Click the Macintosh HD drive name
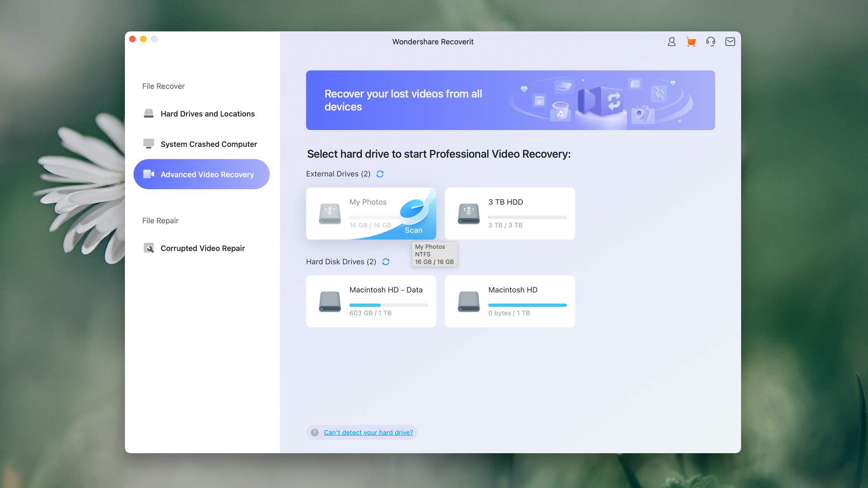This screenshot has height=488, width=868. [x=513, y=290]
